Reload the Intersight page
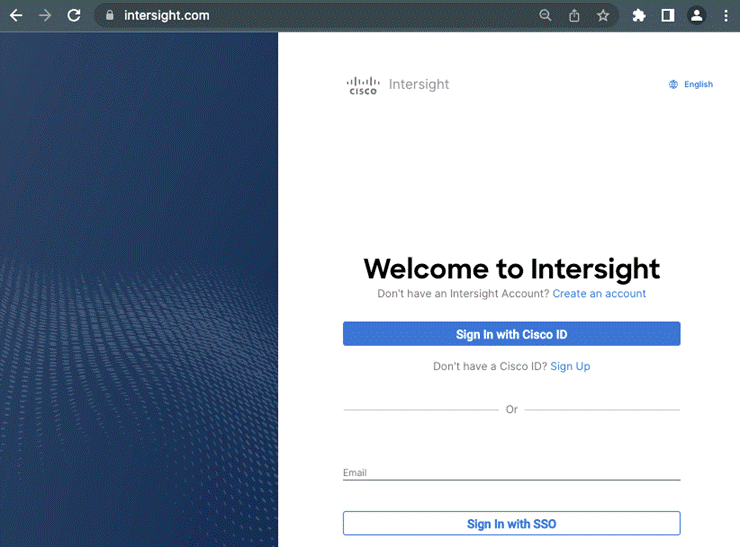740x547 pixels. coord(74,16)
